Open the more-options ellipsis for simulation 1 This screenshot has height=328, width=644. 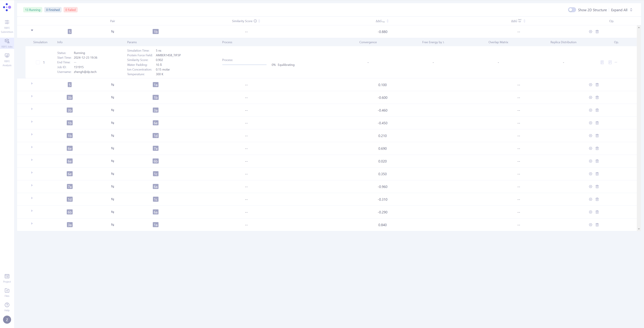click(x=616, y=62)
